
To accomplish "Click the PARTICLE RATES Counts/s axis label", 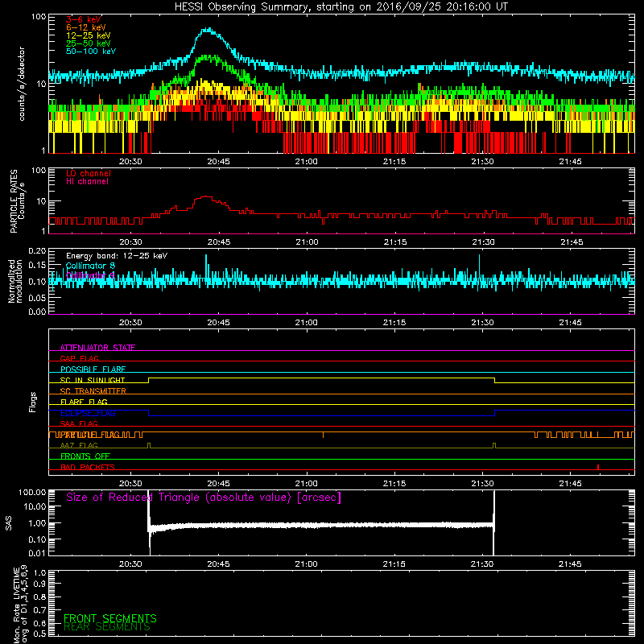I will click(18, 201).
